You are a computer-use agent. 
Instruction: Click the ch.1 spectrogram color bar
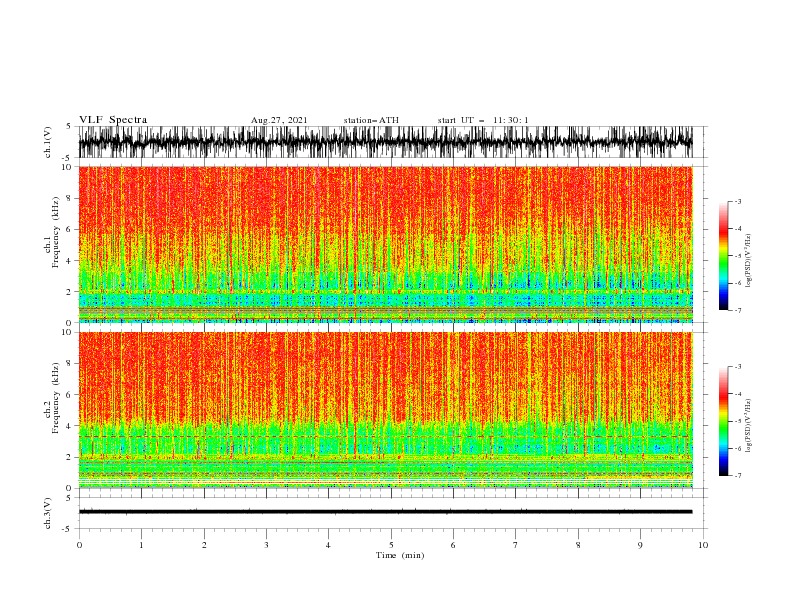click(723, 256)
